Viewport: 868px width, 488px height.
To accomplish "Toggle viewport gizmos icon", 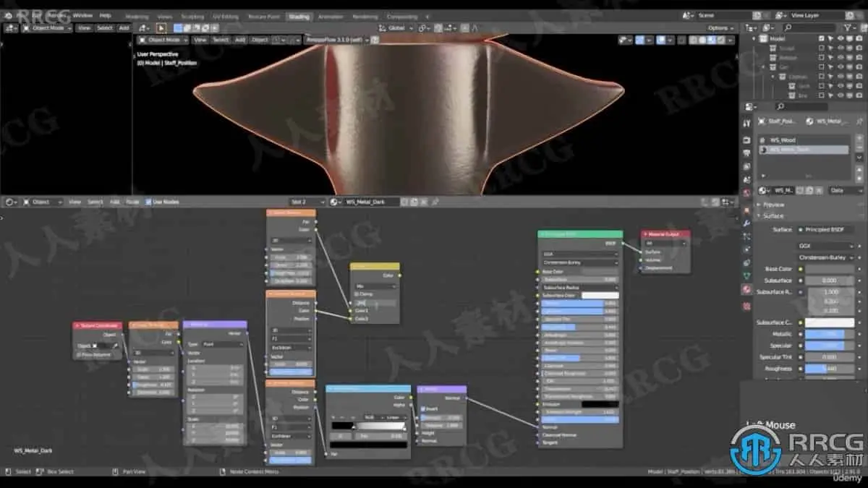I will click(x=639, y=40).
